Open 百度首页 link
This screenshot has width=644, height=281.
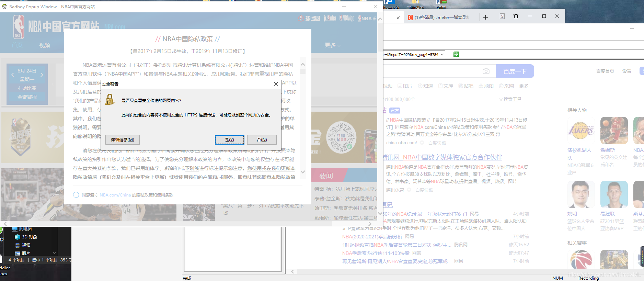click(x=605, y=71)
